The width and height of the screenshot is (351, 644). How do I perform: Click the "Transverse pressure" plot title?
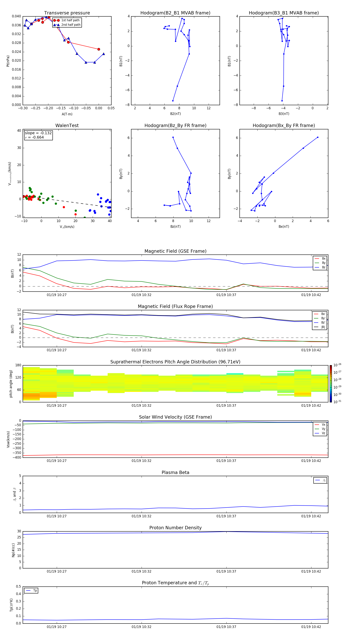coord(67,13)
